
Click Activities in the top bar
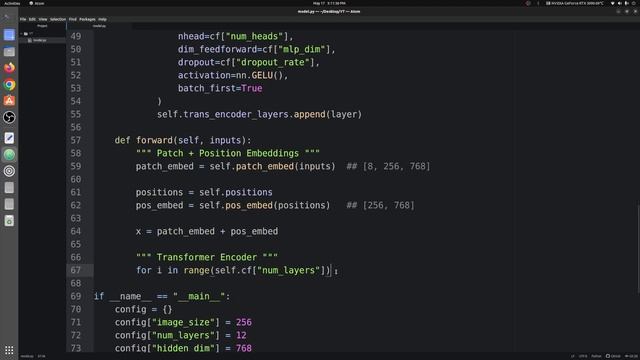tap(12, 3)
